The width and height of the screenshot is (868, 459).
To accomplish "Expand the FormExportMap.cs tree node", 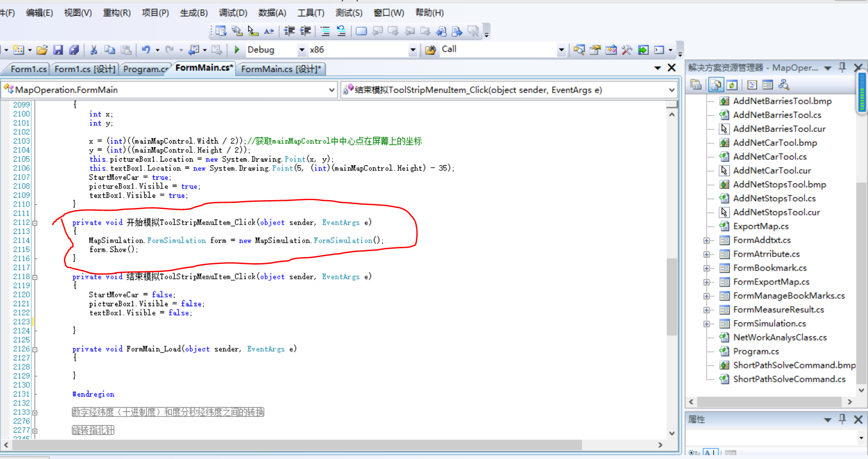I will (707, 282).
